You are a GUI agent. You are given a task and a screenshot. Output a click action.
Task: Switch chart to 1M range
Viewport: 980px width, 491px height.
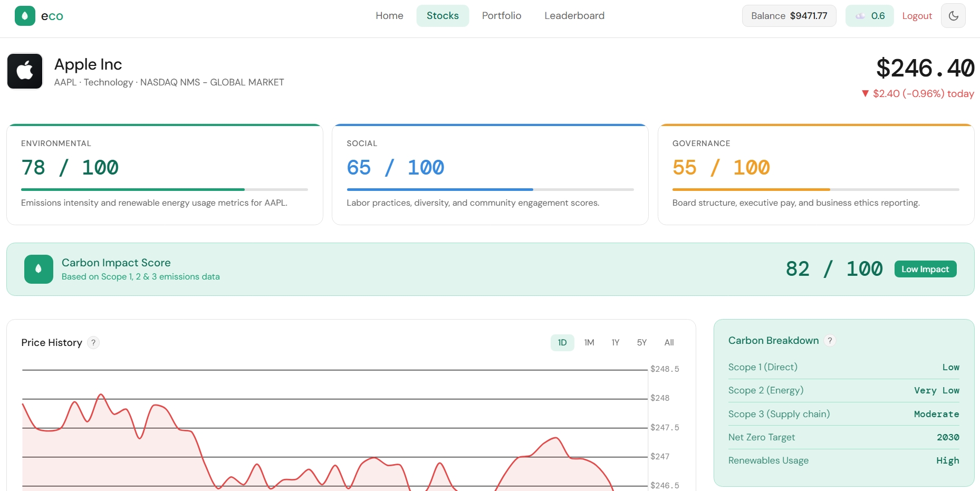click(589, 343)
